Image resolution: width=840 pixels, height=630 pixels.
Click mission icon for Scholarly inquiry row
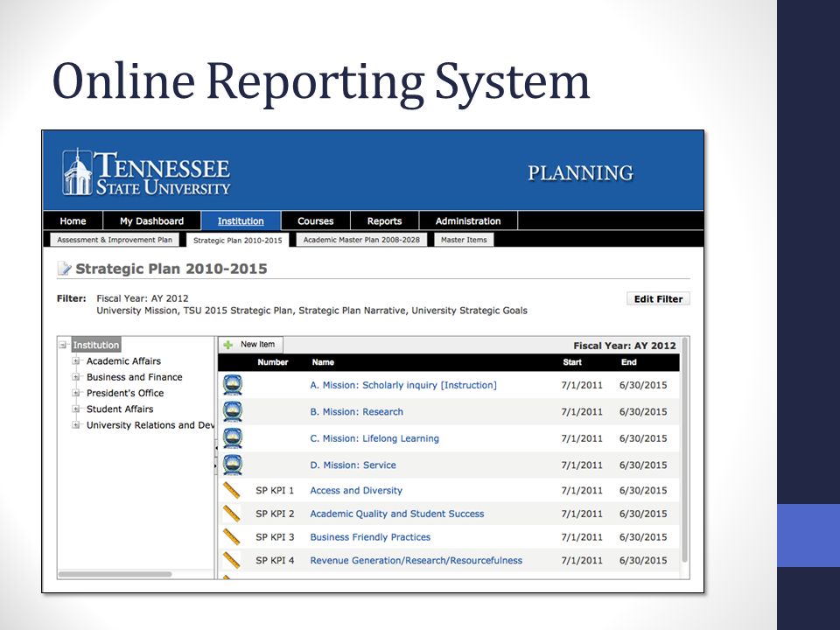(233, 385)
